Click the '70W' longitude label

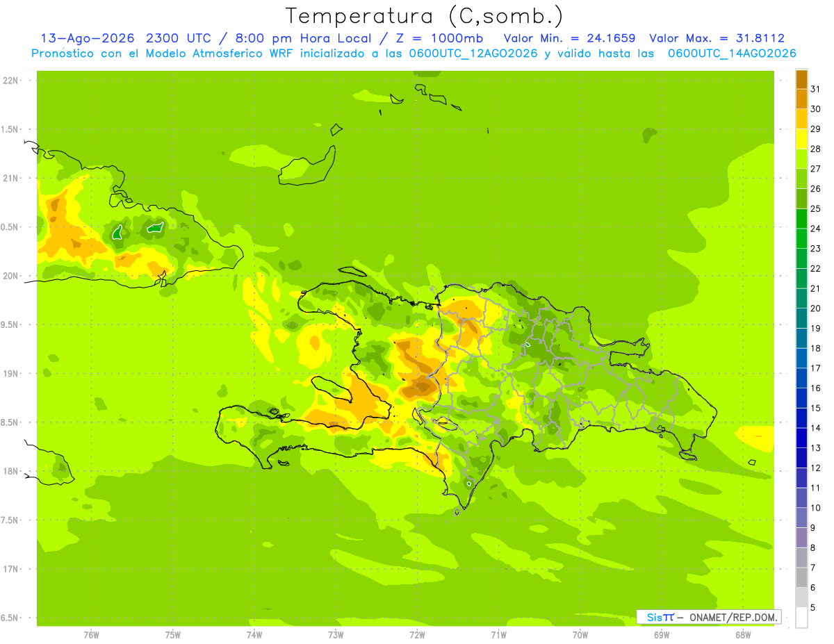580,636
